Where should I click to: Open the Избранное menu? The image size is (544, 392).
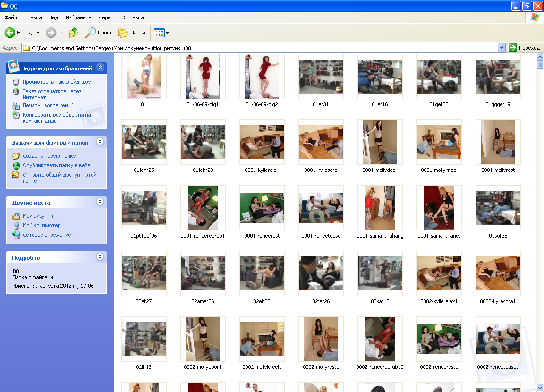(x=78, y=17)
